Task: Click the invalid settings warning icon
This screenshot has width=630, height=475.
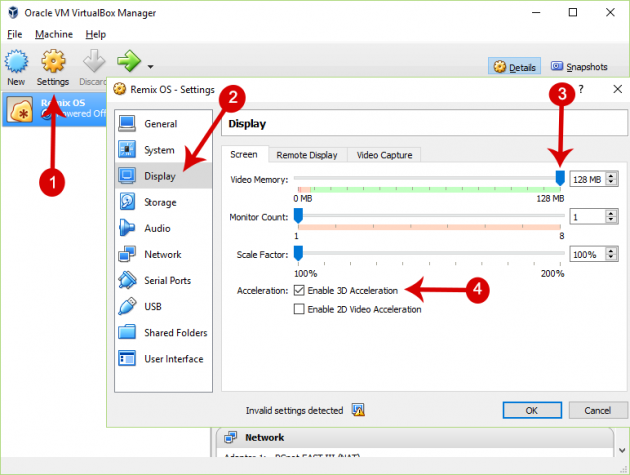Action: pyautogui.click(x=357, y=410)
